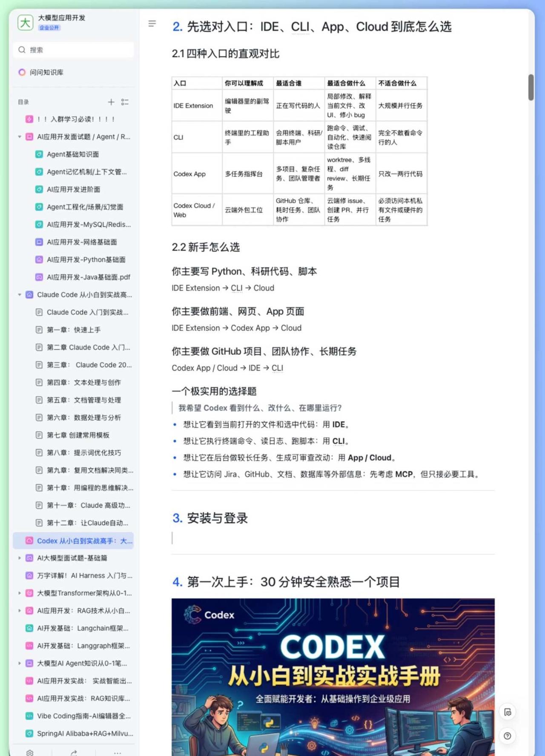Click the quote 我希望 Codex 看到什么、改什么、在哪里运行？

(260, 408)
